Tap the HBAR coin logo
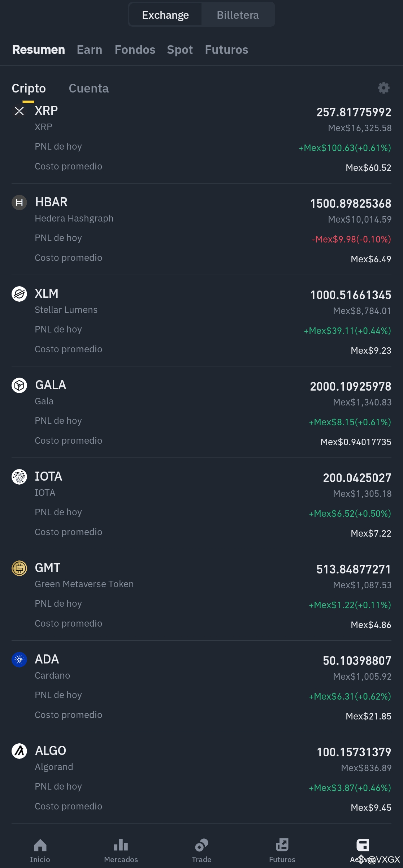This screenshot has width=403, height=868. [x=19, y=202]
